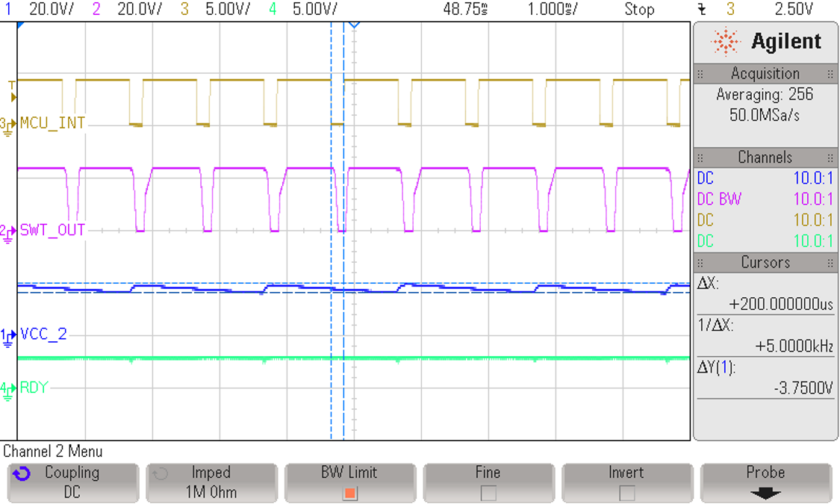Click the Acquisition panel grip icon
The height and width of the screenshot is (504, 840).
(700, 73)
